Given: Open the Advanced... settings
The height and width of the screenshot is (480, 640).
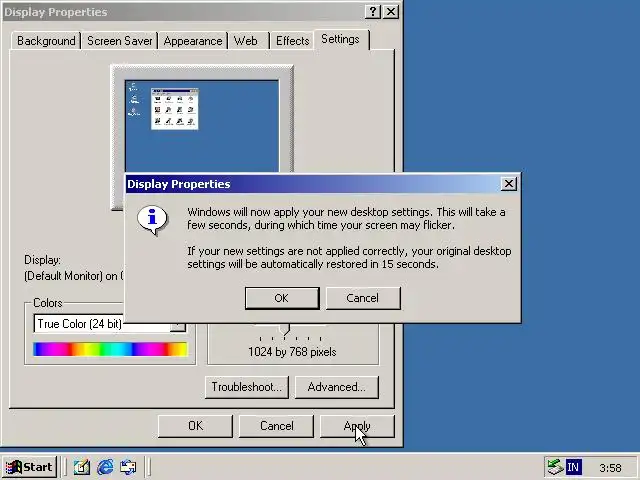Looking at the screenshot, I should point(337,387).
